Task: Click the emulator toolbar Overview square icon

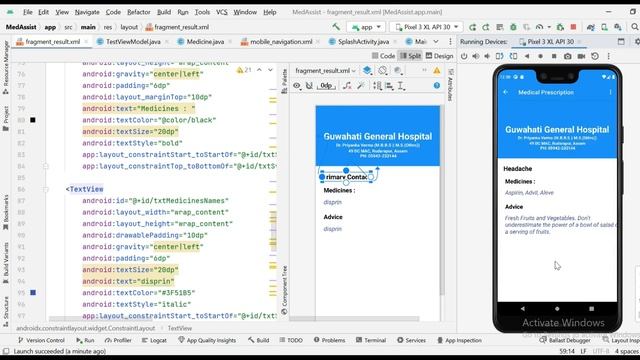Action: pyautogui.click(x=554, y=56)
